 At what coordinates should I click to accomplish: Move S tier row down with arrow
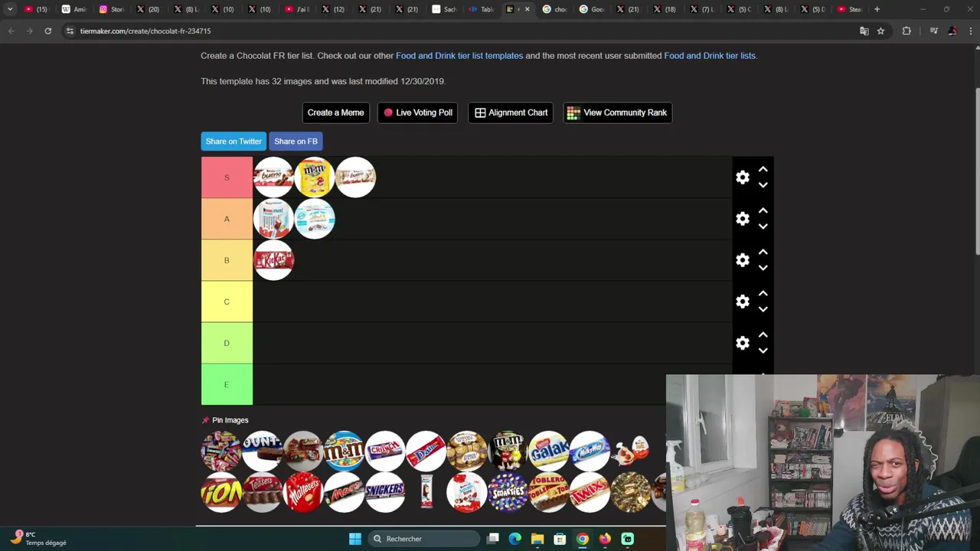[x=763, y=185]
